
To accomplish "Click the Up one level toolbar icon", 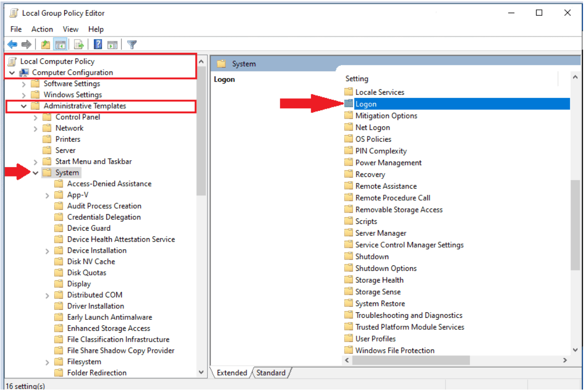I will (45, 44).
